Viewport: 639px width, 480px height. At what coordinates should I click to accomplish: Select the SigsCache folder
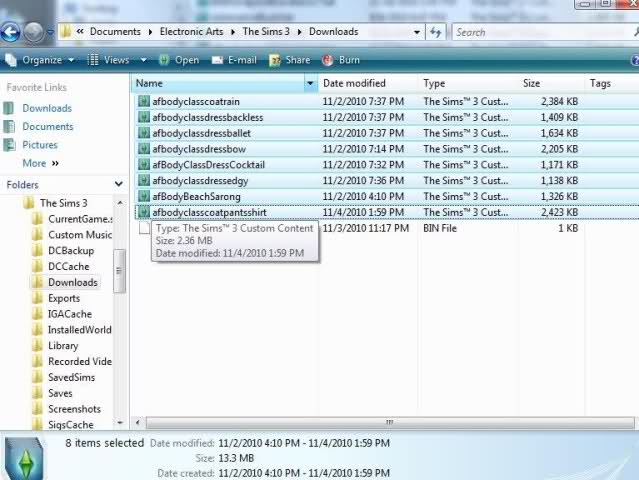click(x=71, y=425)
